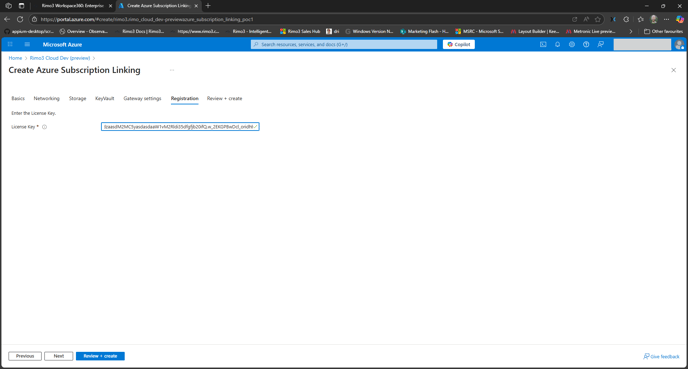688x369 pixels.
Task: Click the Copilot button in Azure header
Action: point(459,44)
